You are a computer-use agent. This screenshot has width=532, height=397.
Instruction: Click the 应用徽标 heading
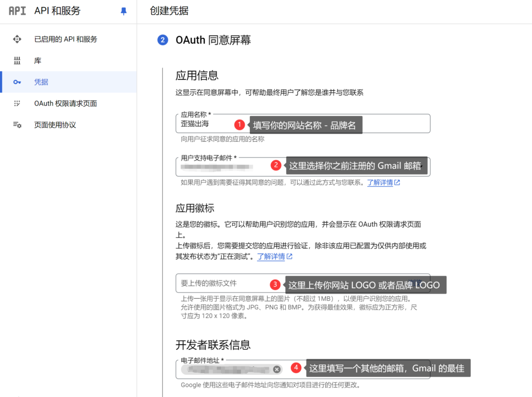click(x=195, y=208)
